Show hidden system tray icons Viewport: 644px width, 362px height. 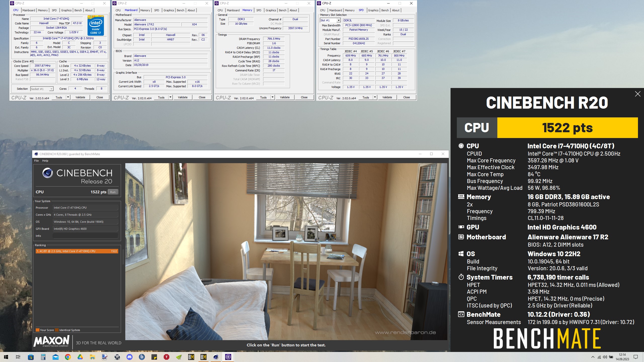tap(593, 357)
